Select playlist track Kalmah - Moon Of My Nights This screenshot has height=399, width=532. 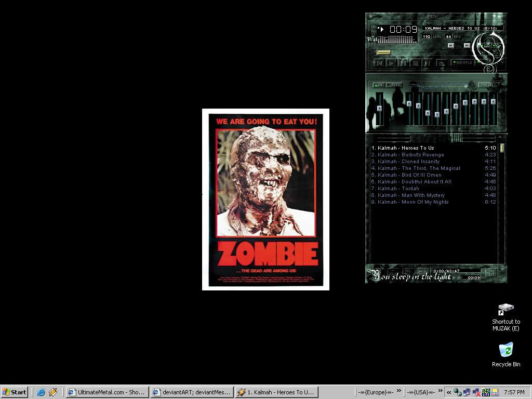434,202
